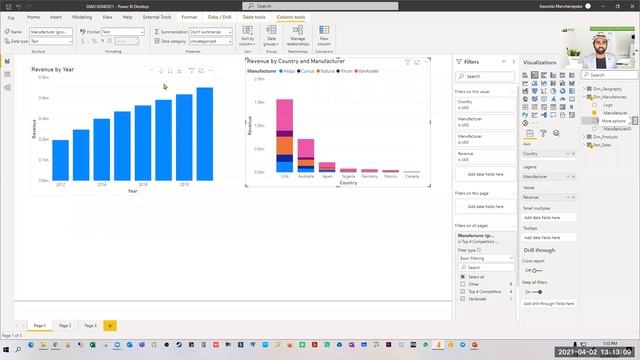Switch to Report view in left sidebar
Image resolution: width=640 pixels, height=360 pixels.
(7, 61)
